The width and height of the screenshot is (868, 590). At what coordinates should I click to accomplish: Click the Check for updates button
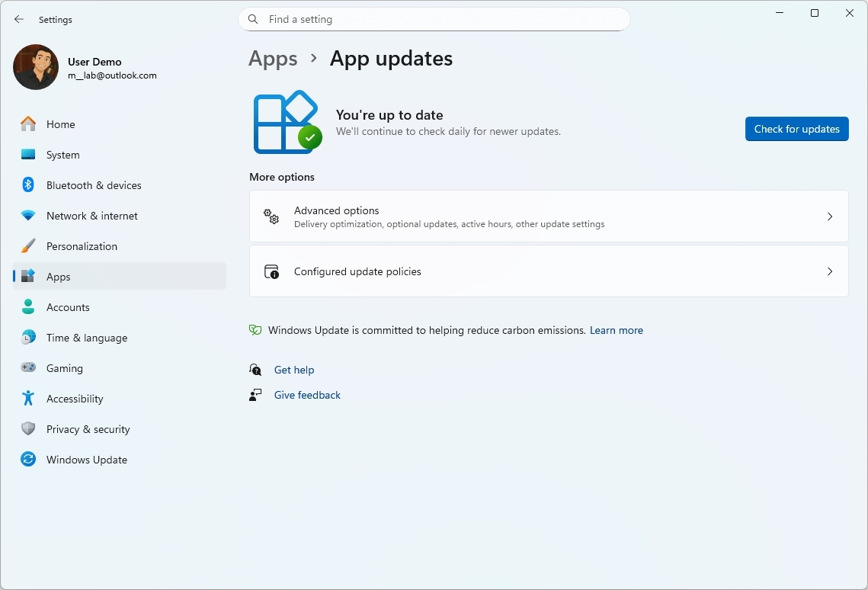click(x=796, y=129)
